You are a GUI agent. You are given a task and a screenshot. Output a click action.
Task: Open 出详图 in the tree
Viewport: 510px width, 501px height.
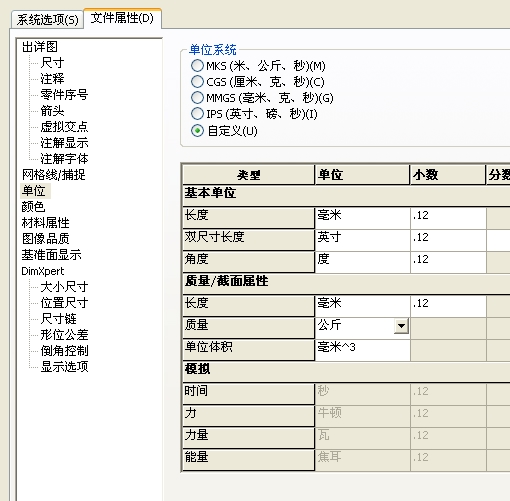pyautogui.click(x=40, y=47)
